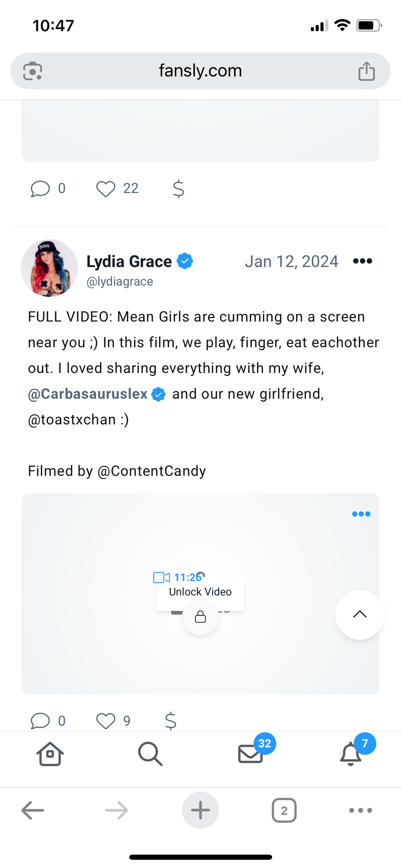Like the Lydia Grace post with 9 likes

tap(106, 721)
